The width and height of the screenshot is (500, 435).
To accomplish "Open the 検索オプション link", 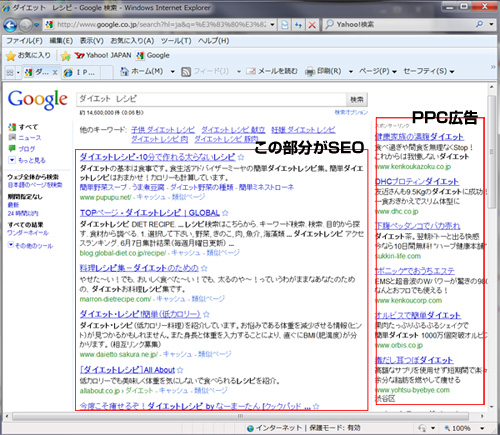I will (x=351, y=112).
